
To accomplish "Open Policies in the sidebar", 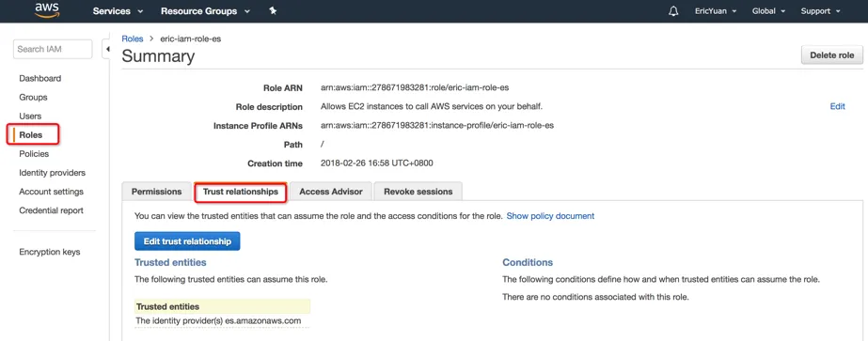I will [x=34, y=154].
